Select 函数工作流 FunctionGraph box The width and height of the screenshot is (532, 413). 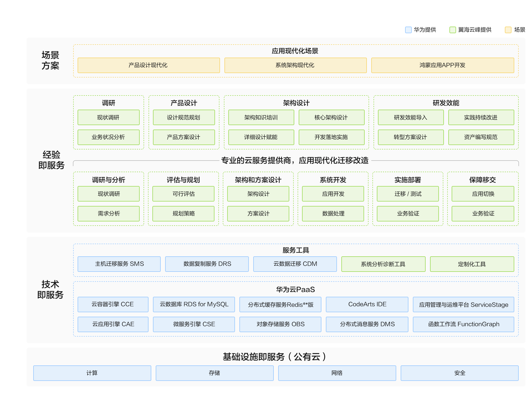point(463,324)
